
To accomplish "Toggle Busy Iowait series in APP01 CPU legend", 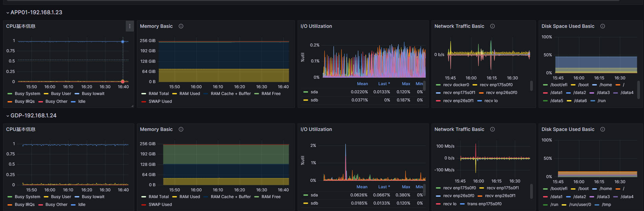I will (x=93, y=94).
